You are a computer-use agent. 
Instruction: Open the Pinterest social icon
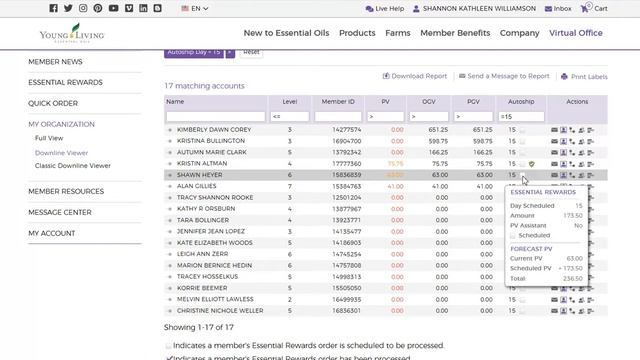coord(98,8)
